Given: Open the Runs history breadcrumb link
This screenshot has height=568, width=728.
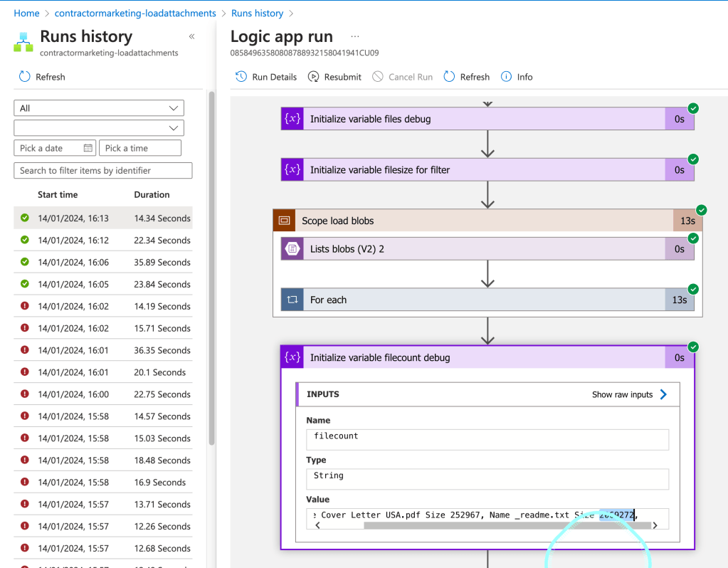Looking at the screenshot, I should [257, 14].
